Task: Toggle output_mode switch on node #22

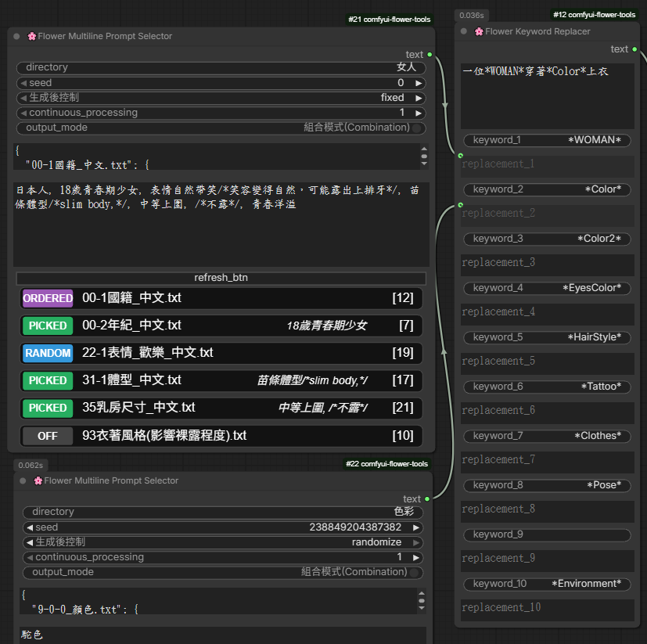Action: coord(414,572)
